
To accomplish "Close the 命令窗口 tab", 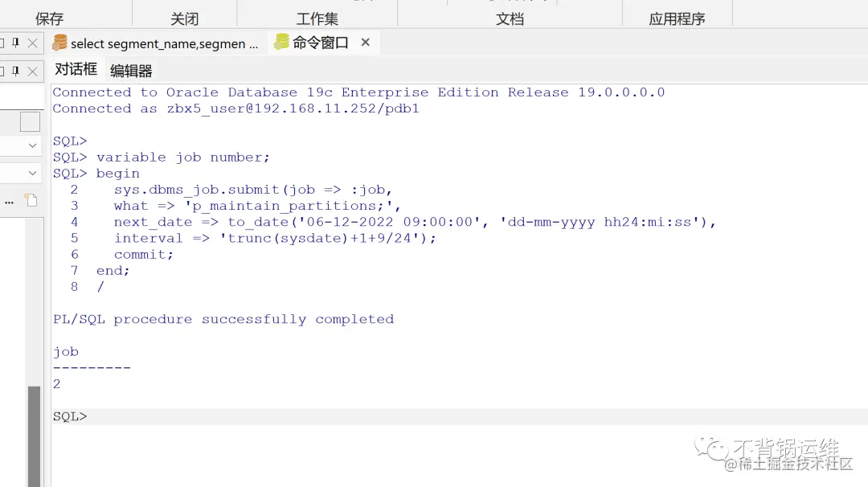I will [x=366, y=43].
